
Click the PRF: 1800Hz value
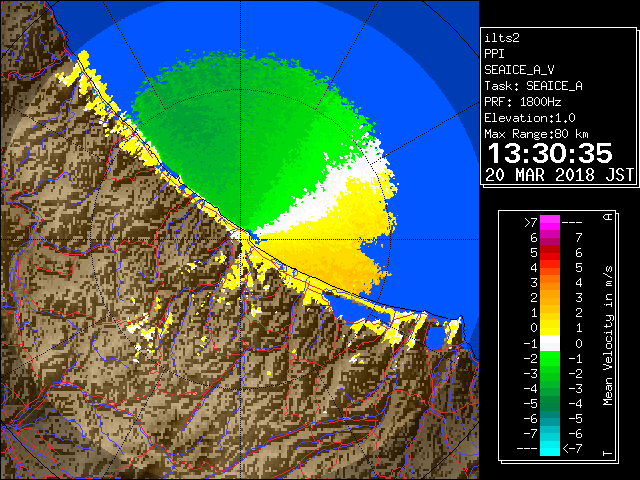click(522, 102)
